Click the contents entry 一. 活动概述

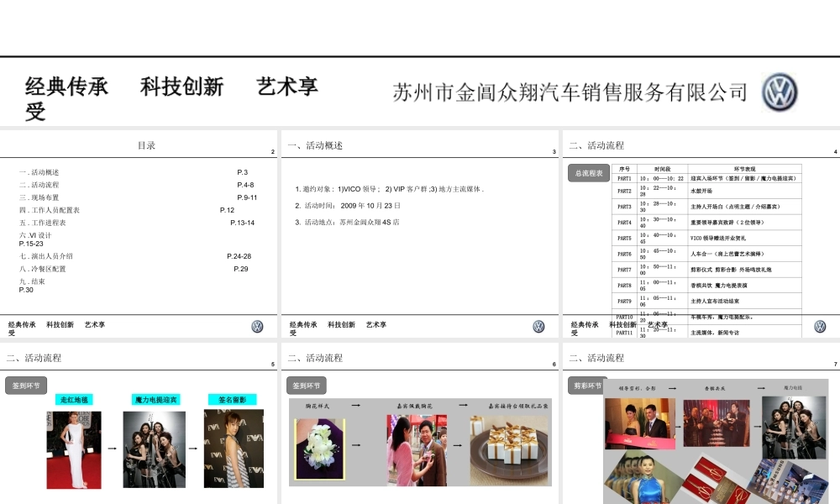[39, 172]
